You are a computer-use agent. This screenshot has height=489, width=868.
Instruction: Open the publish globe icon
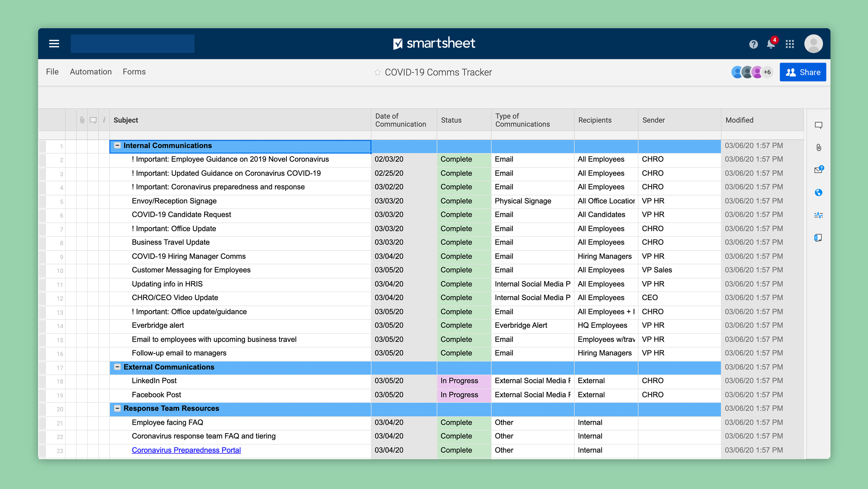click(x=818, y=193)
